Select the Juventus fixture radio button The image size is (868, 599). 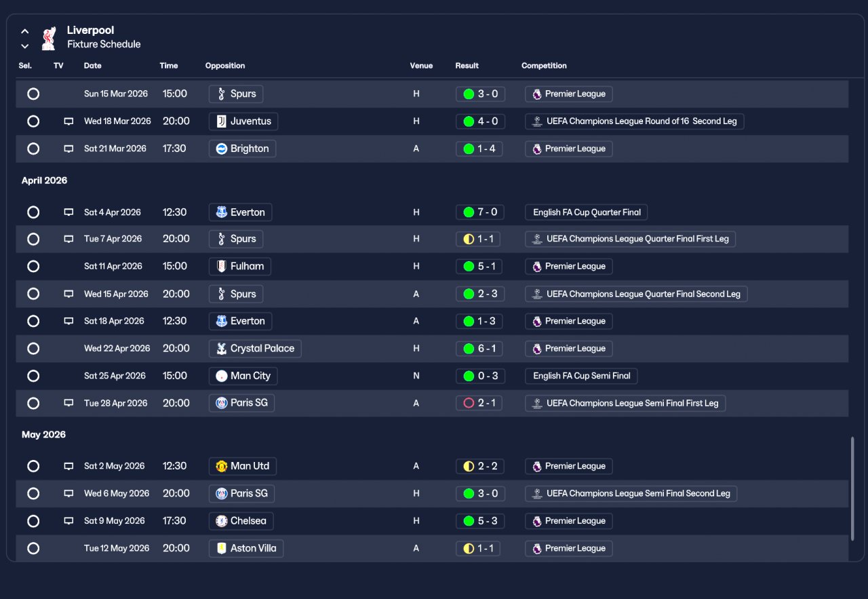coord(33,121)
